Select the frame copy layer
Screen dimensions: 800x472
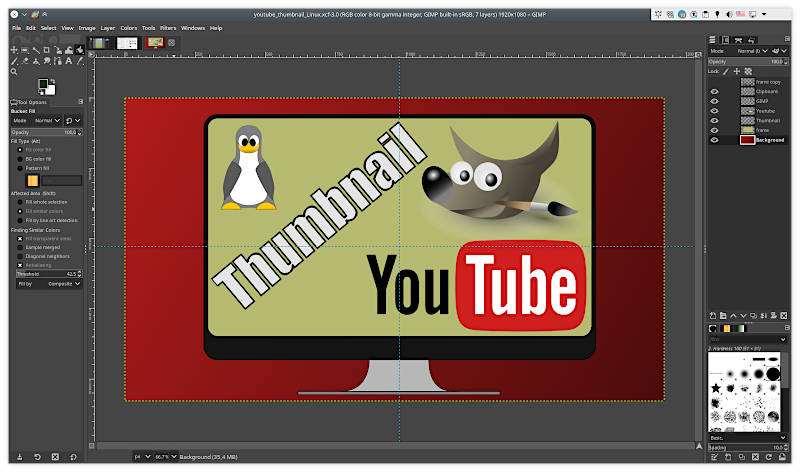pyautogui.click(x=762, y=82)
